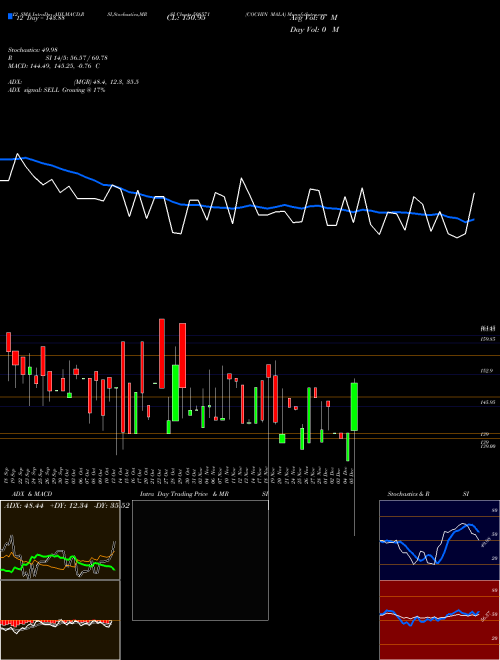Click the empty Intra Day Trading chart box
This screenshot has width=500, height=660.
(200, 560)
